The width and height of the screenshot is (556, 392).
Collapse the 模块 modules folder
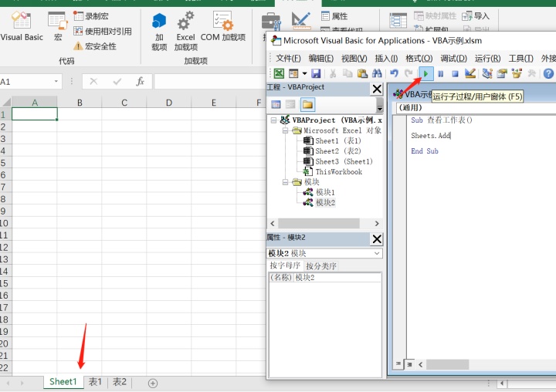click(x=285, y=182)
